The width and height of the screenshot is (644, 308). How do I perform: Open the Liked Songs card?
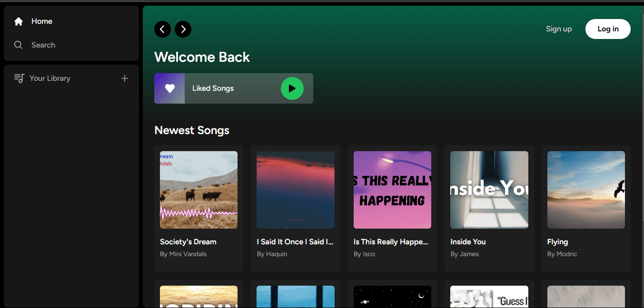tap(234, 88)
